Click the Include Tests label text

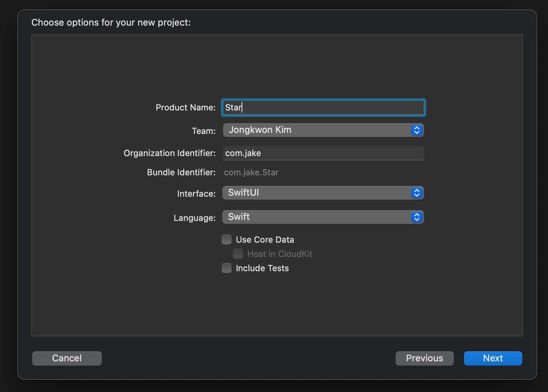262,268
